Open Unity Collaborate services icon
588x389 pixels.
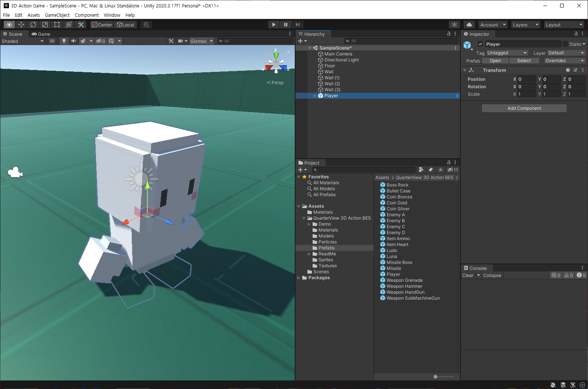tap(454, 25)
